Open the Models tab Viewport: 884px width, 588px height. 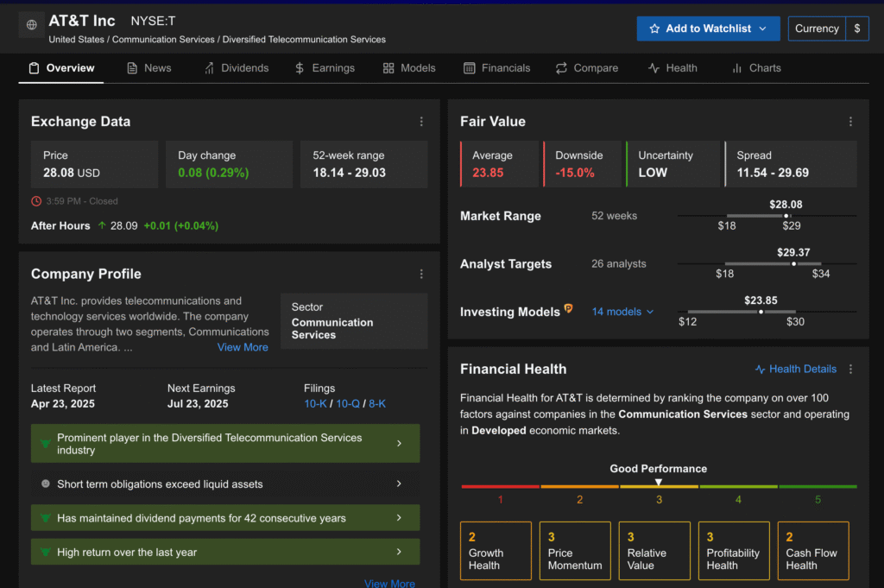409,68
